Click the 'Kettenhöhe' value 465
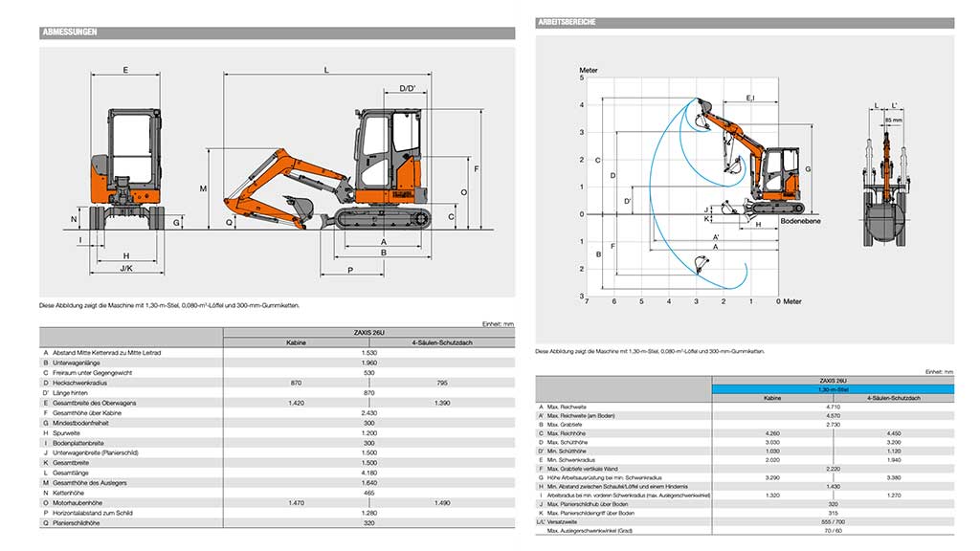Image resolution: width=980 pixels, height=551 pixels. click(x=368, y=493)
